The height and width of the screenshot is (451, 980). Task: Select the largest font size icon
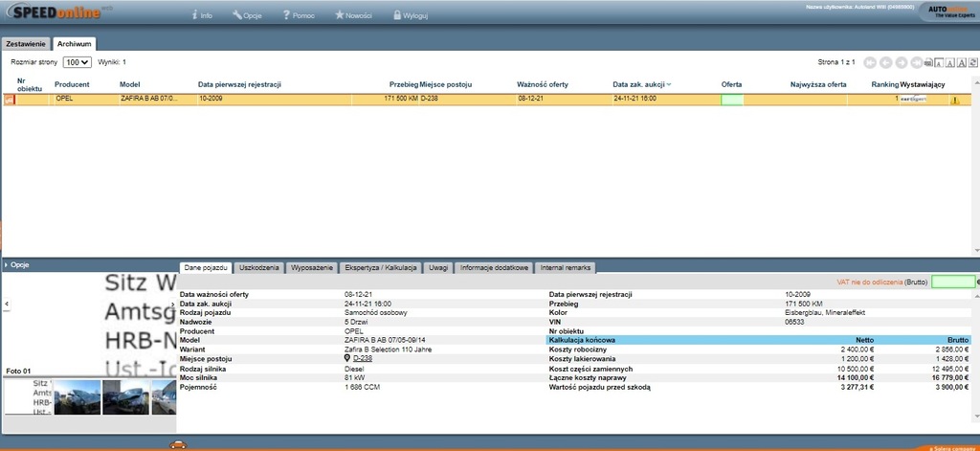pyautogui.click(x=962, y=62)
